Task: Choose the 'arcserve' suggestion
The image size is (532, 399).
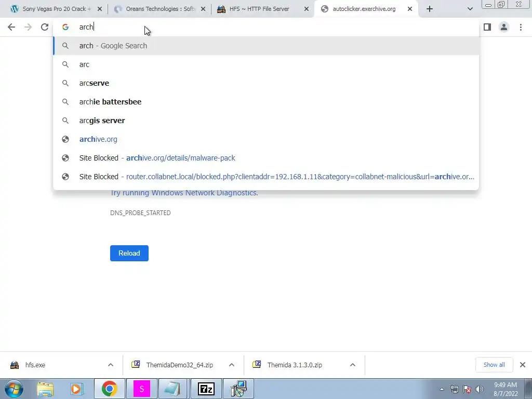Action: 266,83
